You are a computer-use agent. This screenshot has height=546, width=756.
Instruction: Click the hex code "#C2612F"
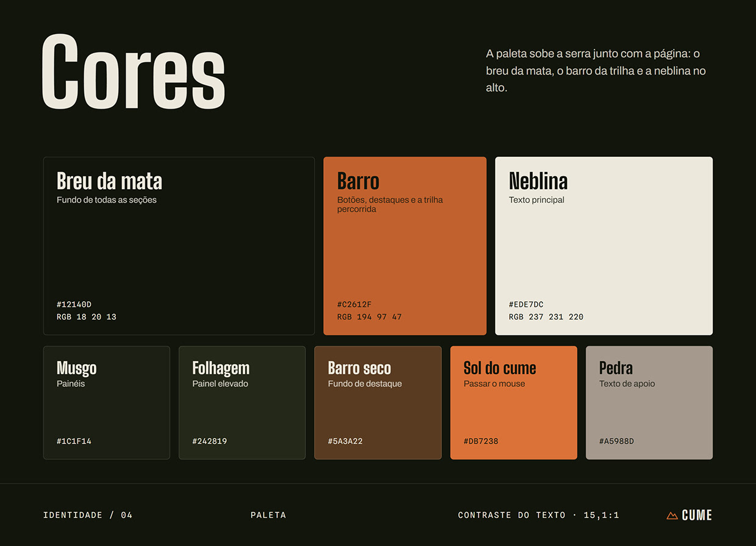tap(354, 304)
